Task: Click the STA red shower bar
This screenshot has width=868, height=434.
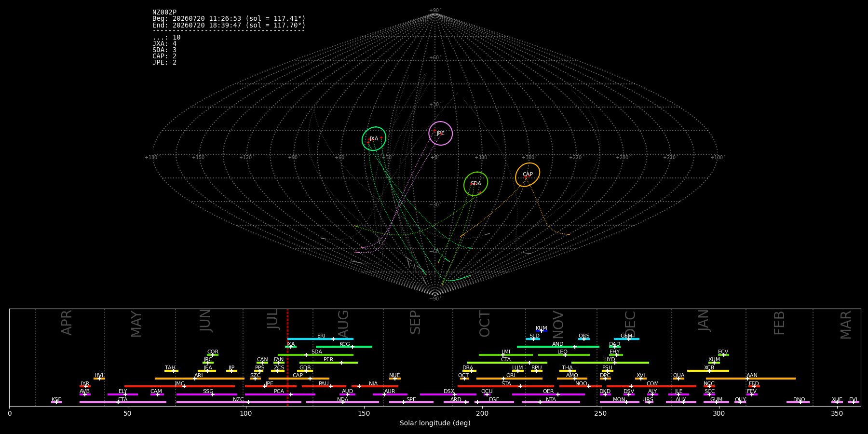Action: pyautogui.click(x=506, y=386)
